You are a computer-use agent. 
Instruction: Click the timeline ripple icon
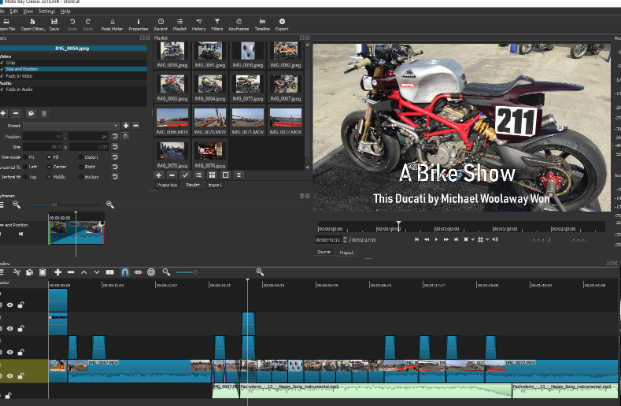[152, 272]
